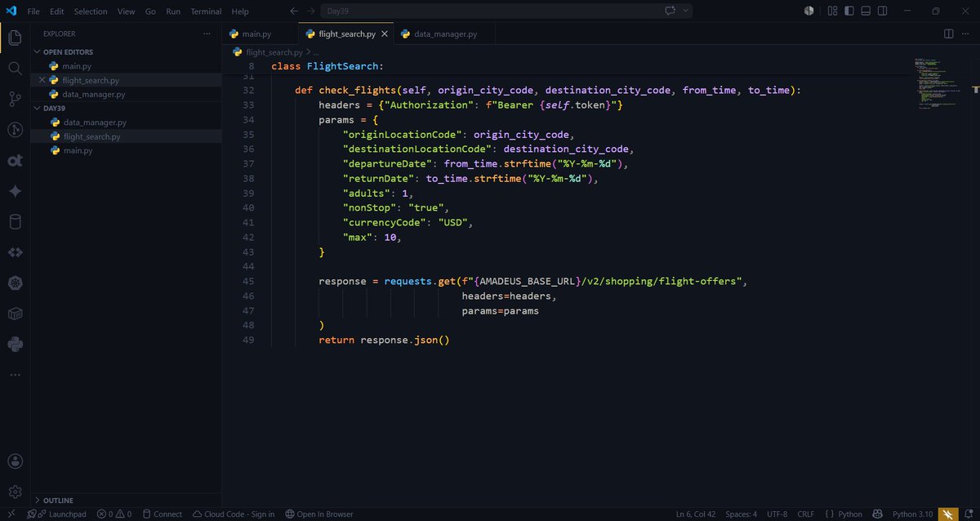Click Cloud Code - Sign in
Screen dimensions: 980x521
(x=234, y=514)
